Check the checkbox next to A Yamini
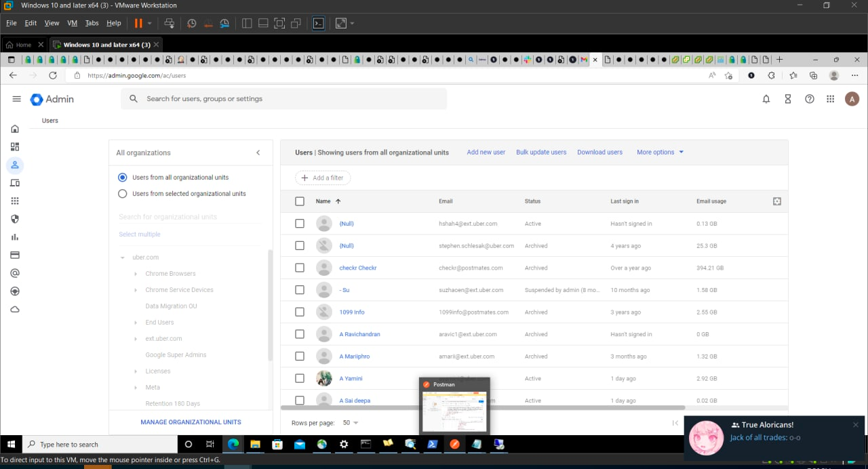Image resolution: width=868 pixels, height=469 pixels. click(299, 378)
